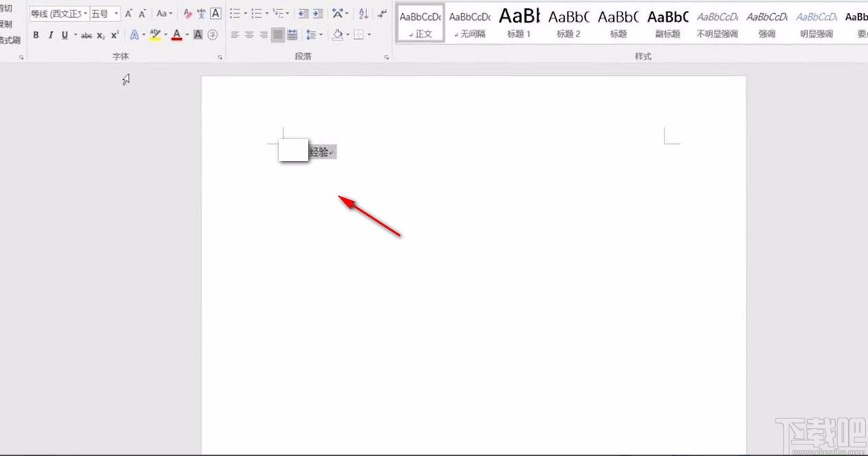Click the Format Painter (格式刷) tool
The image size is (868, 456).
click(8, 40)
